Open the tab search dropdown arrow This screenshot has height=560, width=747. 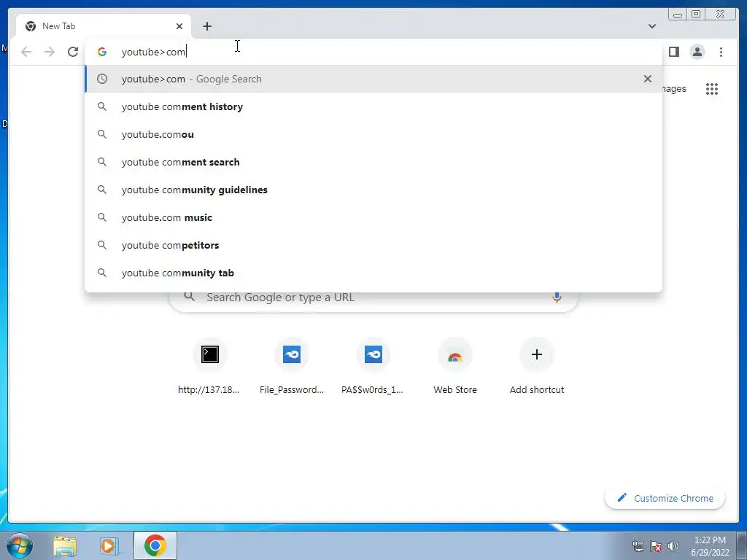tap(651, 26)
